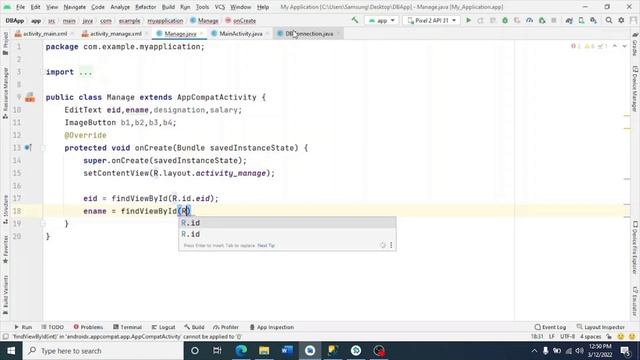
Task: Click the Search Everywhere magnifier icon
Action: click(609, 20)
